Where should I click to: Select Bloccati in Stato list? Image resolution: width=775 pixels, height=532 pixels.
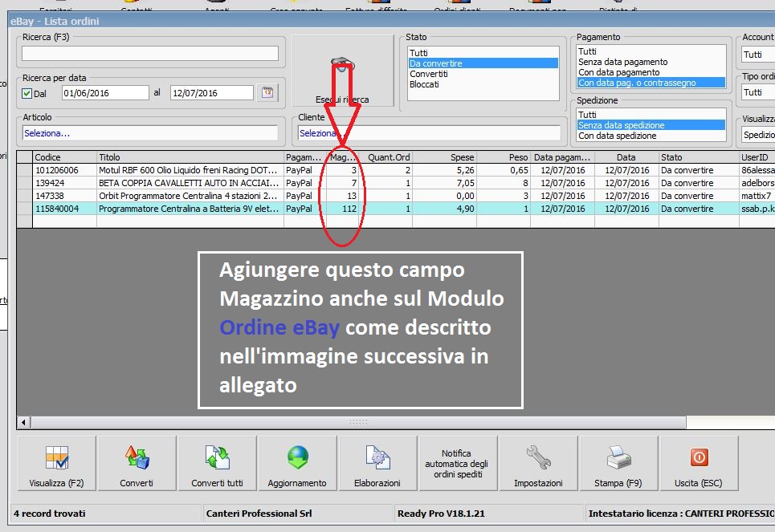point(483,84)
